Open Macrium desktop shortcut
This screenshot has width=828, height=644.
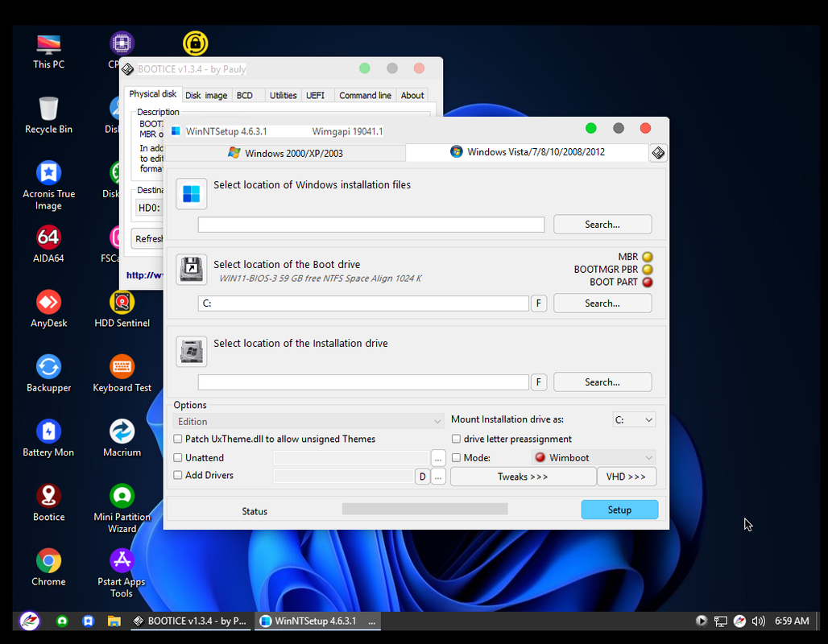coord(122,438)
